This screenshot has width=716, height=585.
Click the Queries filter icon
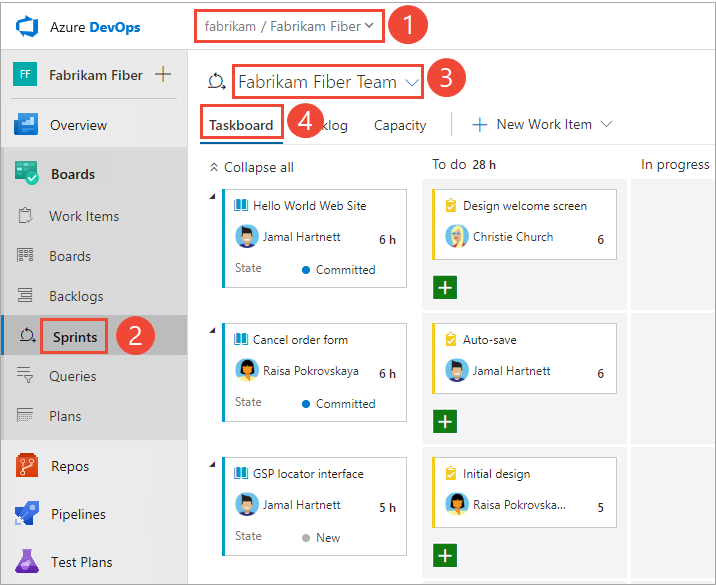click(x=25, y=374)
